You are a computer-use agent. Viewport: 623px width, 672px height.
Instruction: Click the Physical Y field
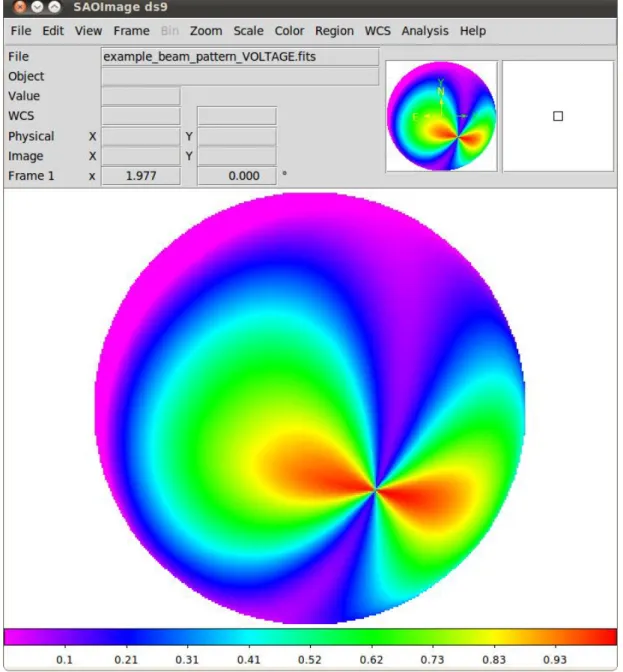coord(237,136)
